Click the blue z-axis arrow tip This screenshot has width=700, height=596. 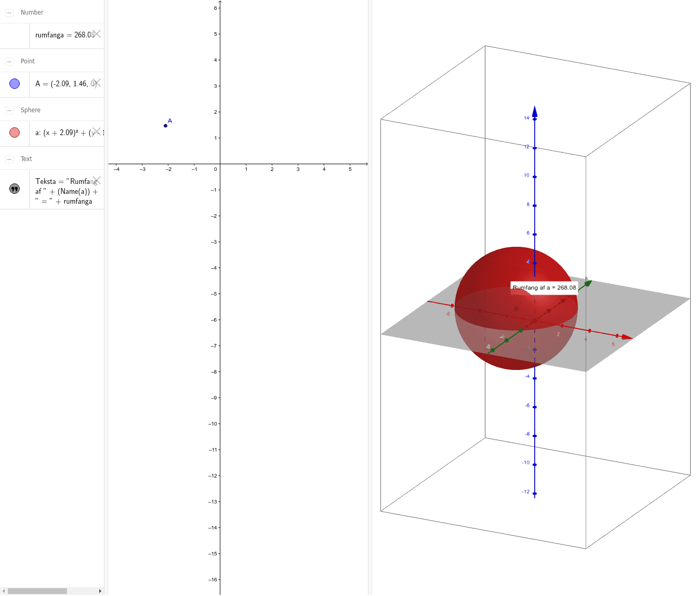(x=534, y=111)
